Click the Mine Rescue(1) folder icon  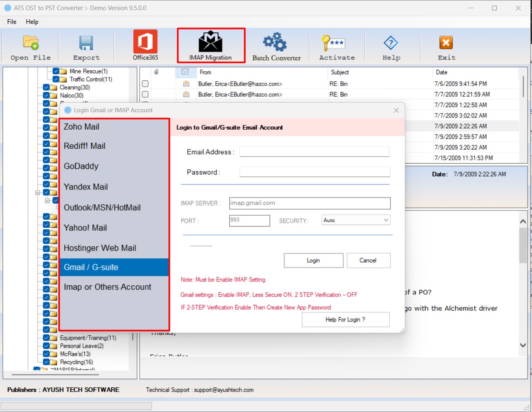tap(63, 71)
